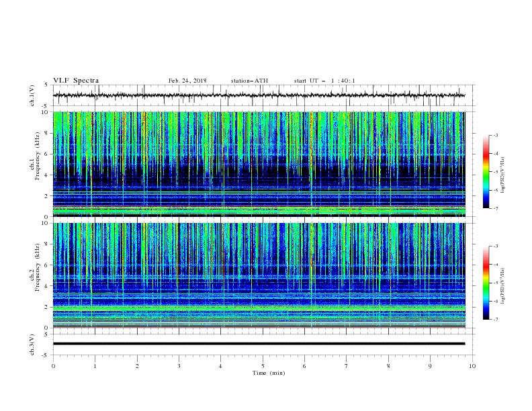Click time axis tick label '5'

(x=263, y=366)
